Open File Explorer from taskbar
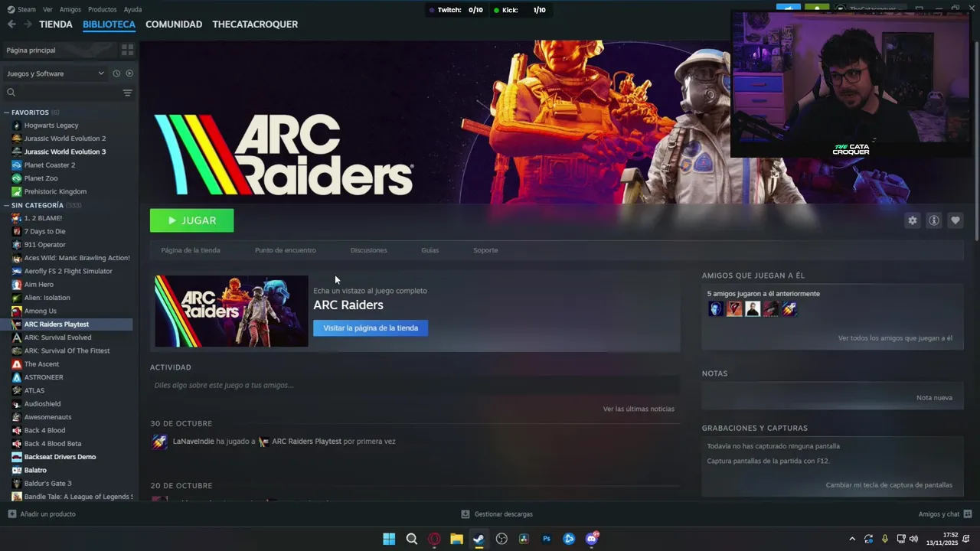 point(456,539)
